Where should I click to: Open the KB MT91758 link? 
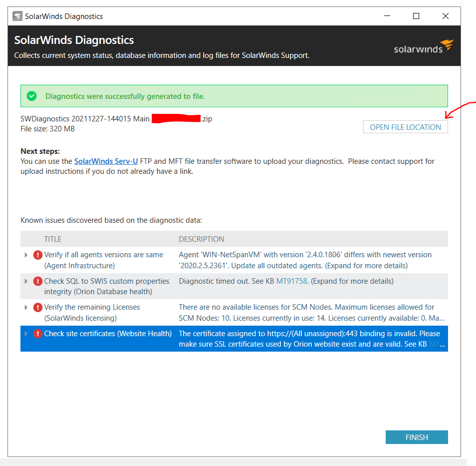(x=291, y=281)
